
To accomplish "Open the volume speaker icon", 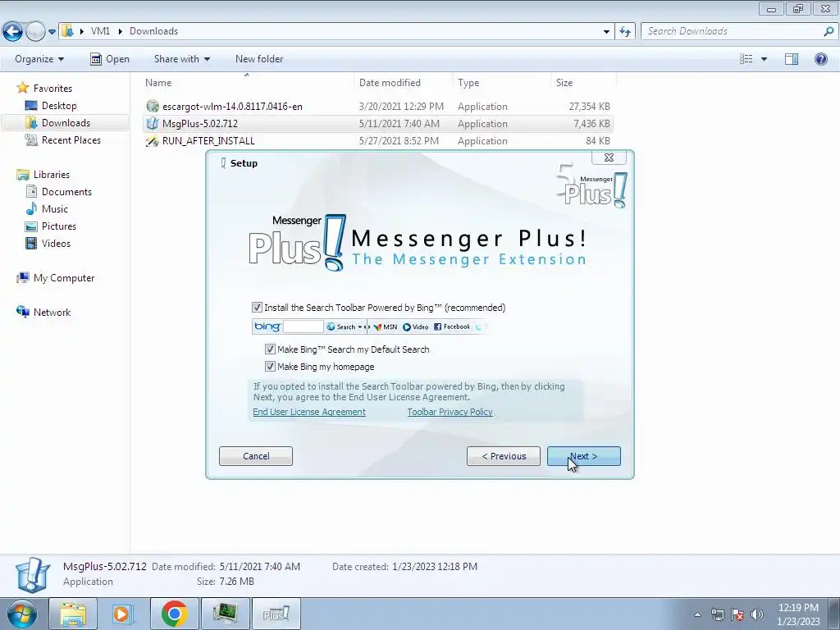I will (757, 614).
